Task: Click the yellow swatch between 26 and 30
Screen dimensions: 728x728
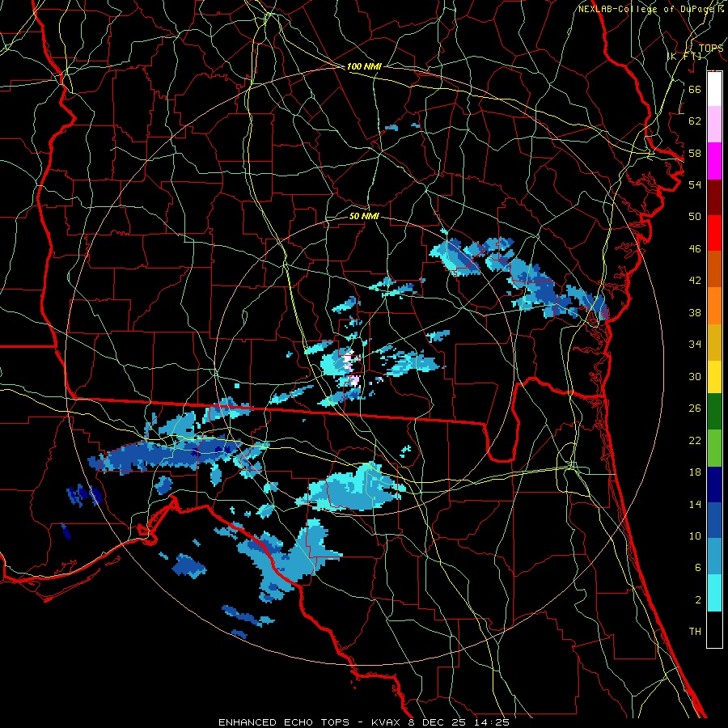Action: [x=714, y=377]
